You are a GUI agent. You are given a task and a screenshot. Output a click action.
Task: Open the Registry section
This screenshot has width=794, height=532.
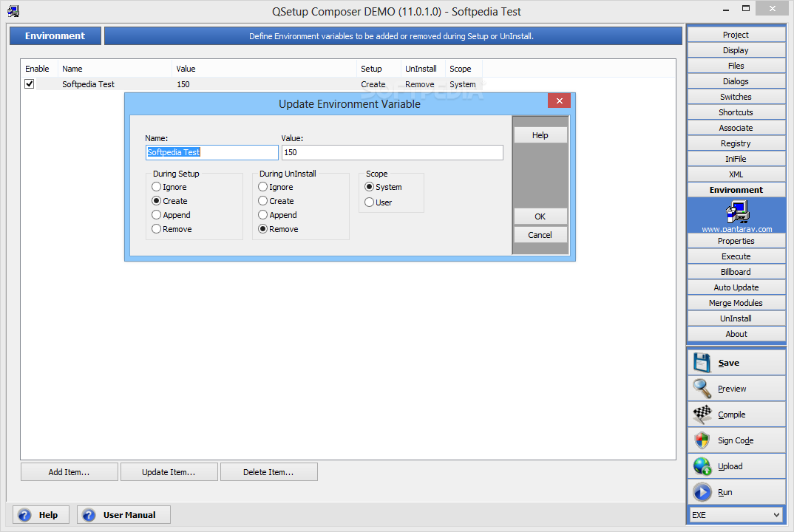[736, 143]
